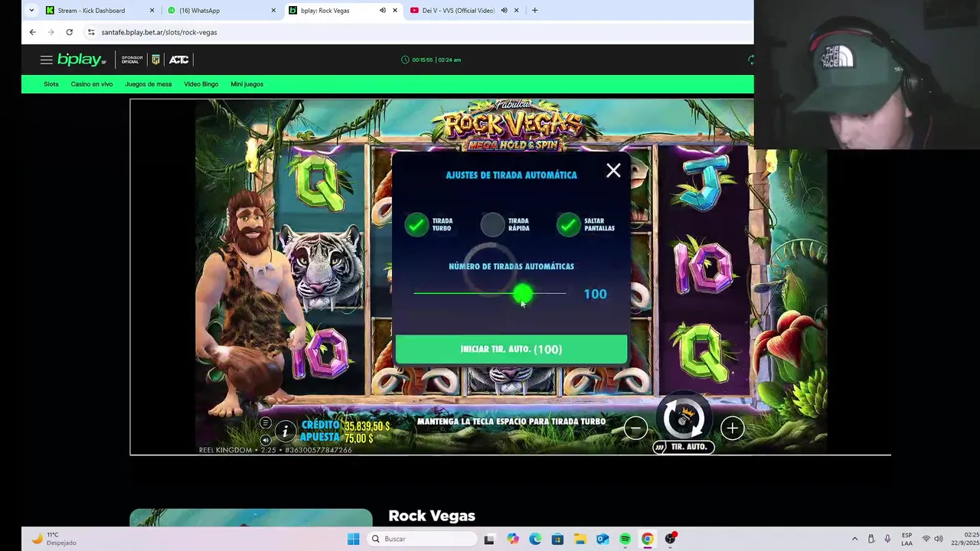
Task: Open a new browser tab
Action: [x=534, y=11]
